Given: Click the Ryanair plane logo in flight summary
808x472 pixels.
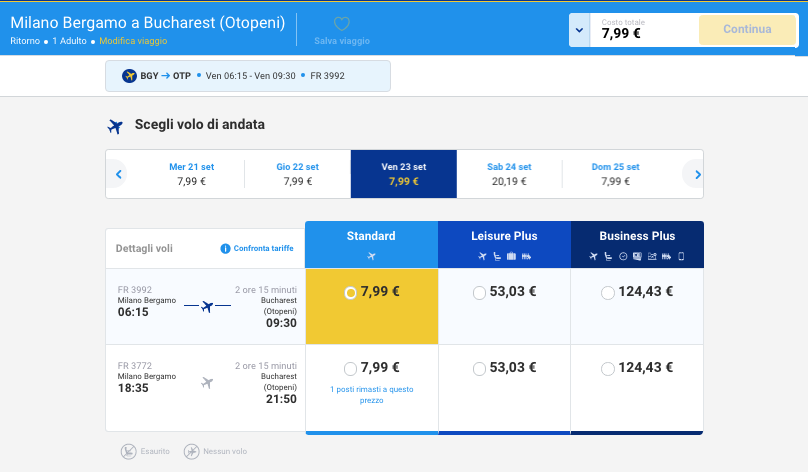Looking at the screenshot, I should click(129, 76).
